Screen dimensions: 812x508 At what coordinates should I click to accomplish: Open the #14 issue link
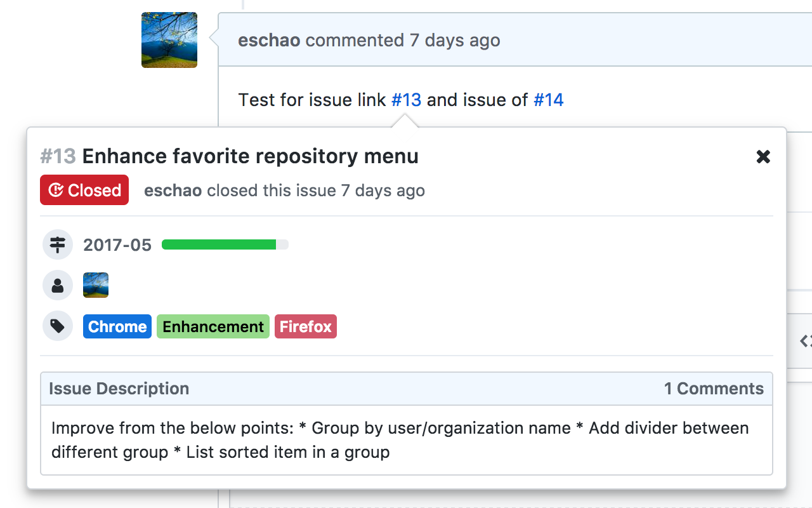point(548,100)
